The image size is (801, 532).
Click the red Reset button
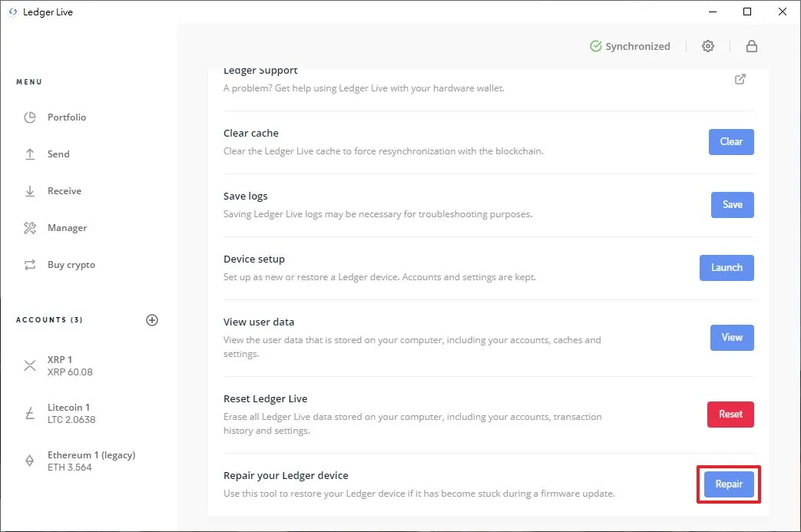tap(730, 414)
